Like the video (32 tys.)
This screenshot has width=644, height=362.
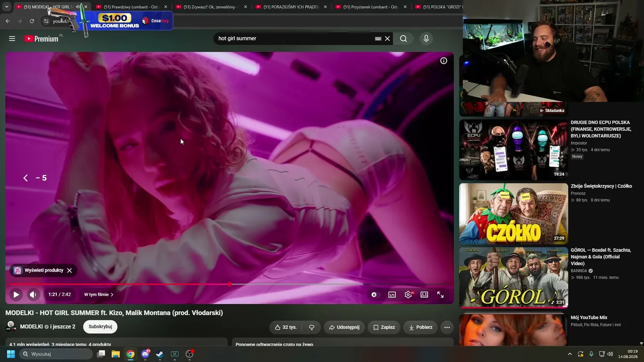285,327
